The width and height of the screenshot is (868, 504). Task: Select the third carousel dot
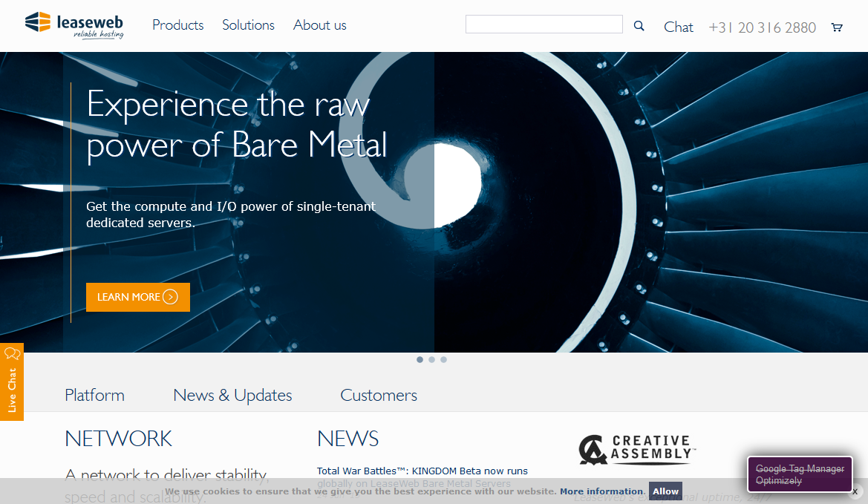tap(443, 359)
